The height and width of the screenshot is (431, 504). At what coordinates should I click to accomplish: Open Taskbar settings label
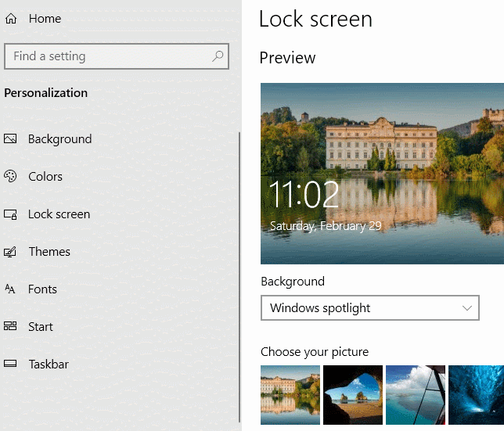point(49,365)
